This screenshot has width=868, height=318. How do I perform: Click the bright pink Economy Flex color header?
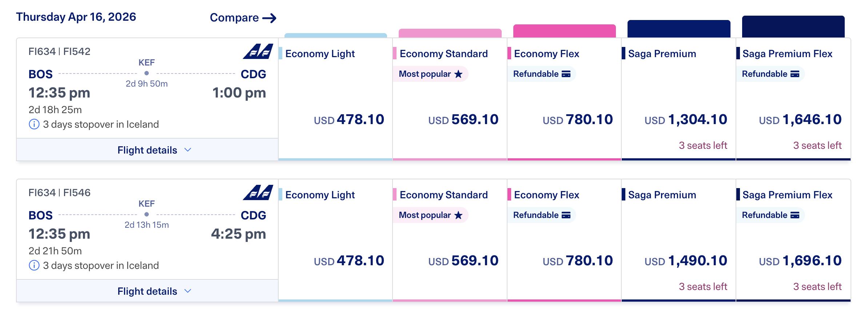coord(564,31)
